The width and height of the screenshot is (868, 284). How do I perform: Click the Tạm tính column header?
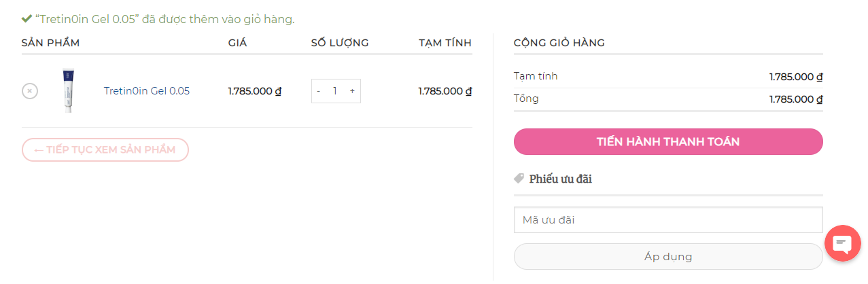pyautogui.click(x=445, y=43)
